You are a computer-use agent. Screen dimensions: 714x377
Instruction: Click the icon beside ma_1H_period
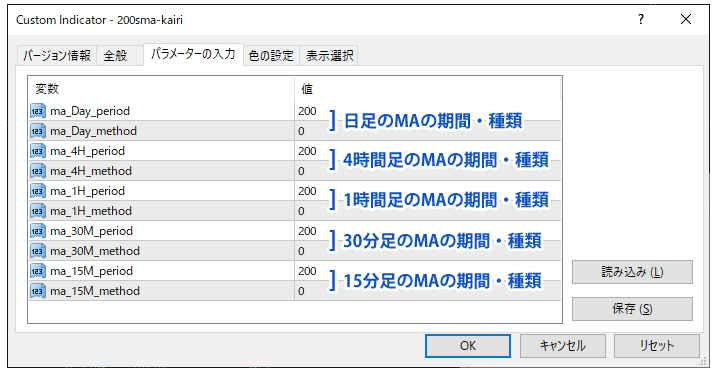click(38, 191)
